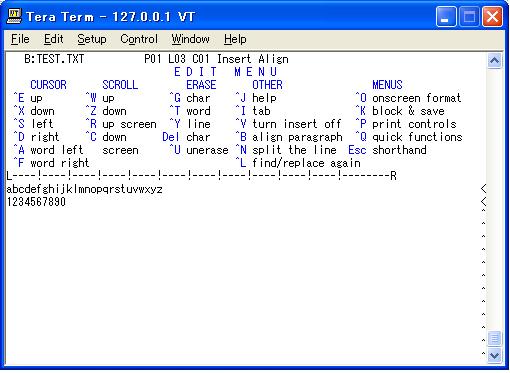Click the '^Q quick functions' entry
This screenshot has height=373, width=510.
(409, 137)
